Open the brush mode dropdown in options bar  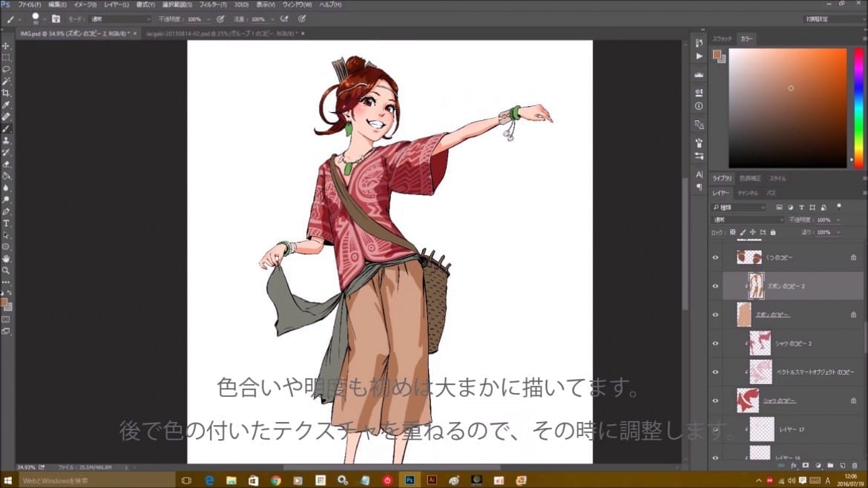pos(119,19)
